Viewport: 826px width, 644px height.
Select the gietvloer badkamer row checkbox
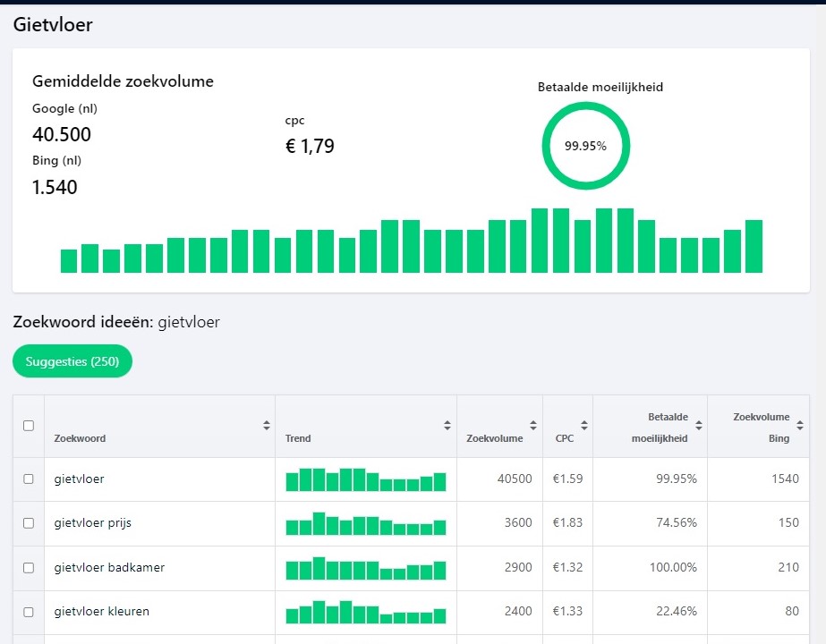[x=29, y=568]
